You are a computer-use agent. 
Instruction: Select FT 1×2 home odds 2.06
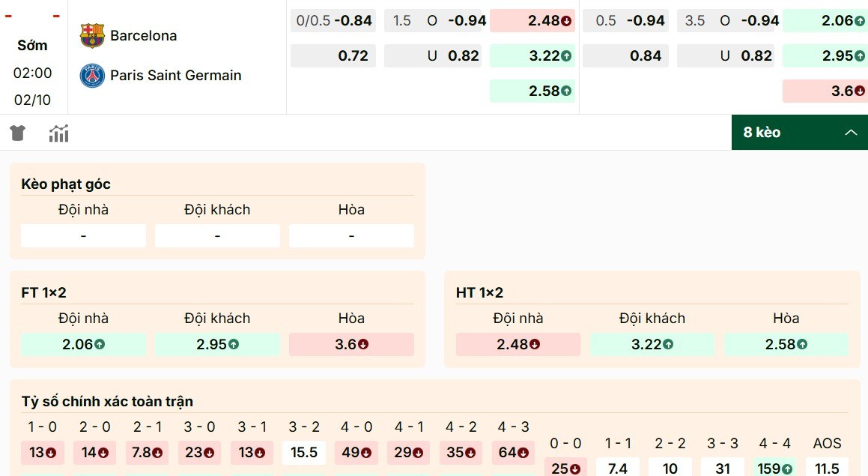coord(83,345)
